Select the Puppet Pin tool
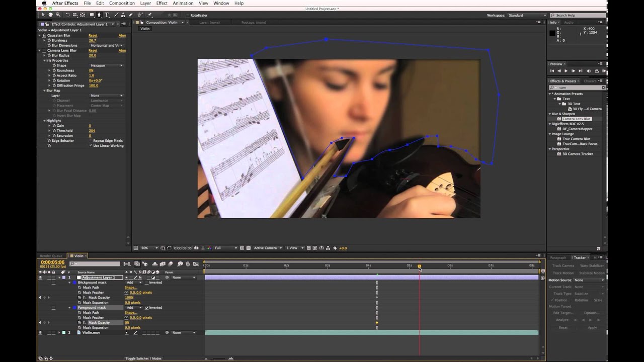The image size is (644, 362). (x=149, y=15)
